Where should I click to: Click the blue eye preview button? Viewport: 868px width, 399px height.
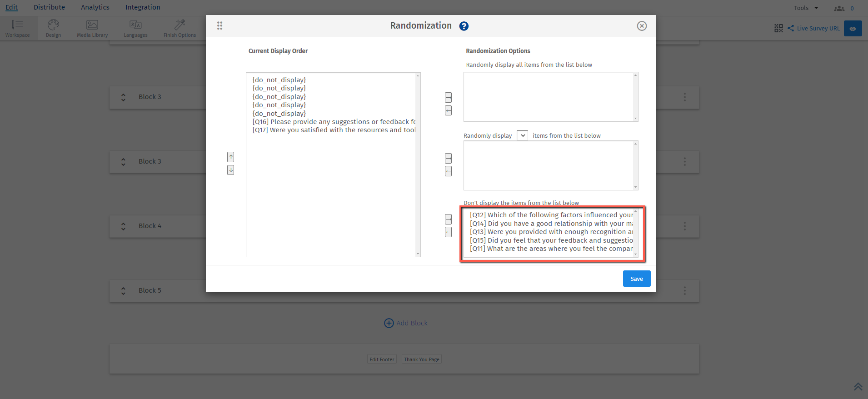coord(853,28)
